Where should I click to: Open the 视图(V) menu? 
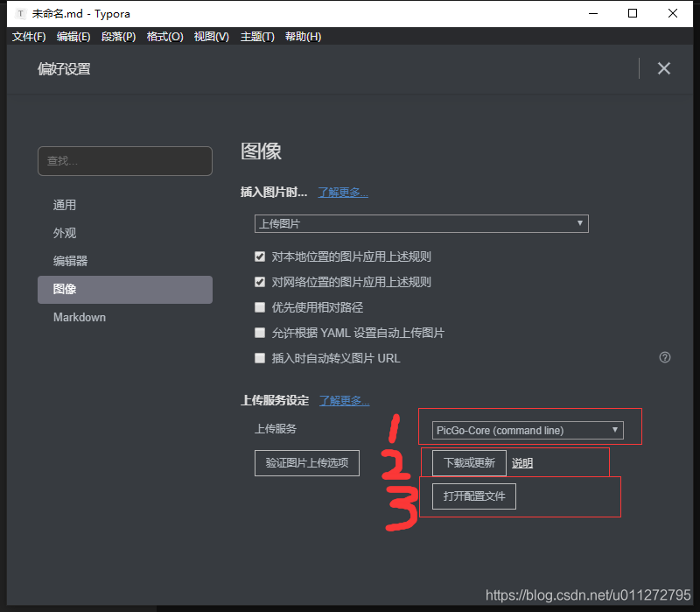(211, 37)
